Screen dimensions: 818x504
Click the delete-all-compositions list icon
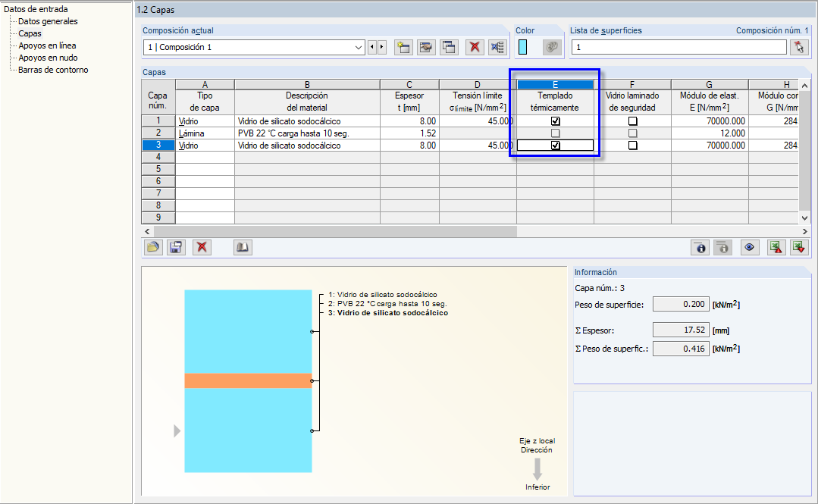[497, 48]
